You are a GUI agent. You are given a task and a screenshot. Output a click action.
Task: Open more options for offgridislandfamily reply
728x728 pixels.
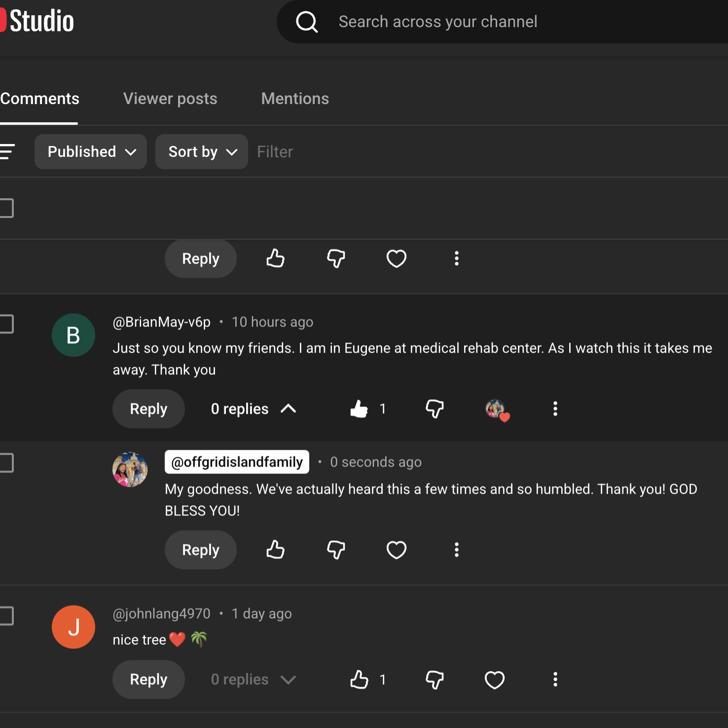[456, 549]
